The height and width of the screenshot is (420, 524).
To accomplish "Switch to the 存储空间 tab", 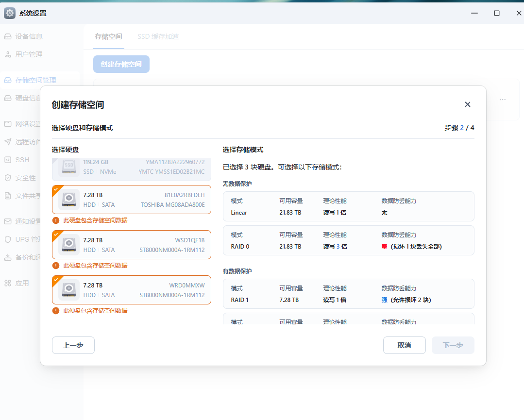I will click(x=108, y=36).
